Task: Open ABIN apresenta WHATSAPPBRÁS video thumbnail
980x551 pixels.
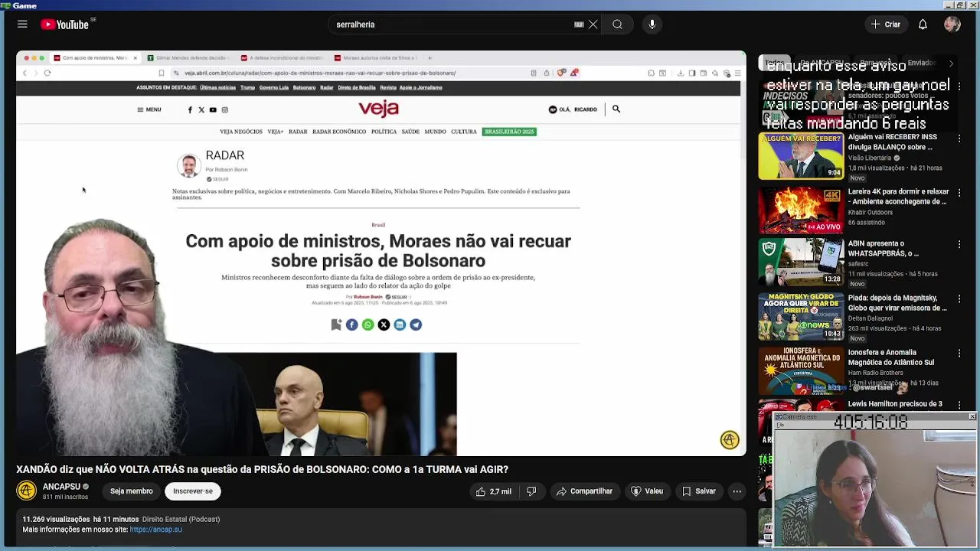Action: 801,262
